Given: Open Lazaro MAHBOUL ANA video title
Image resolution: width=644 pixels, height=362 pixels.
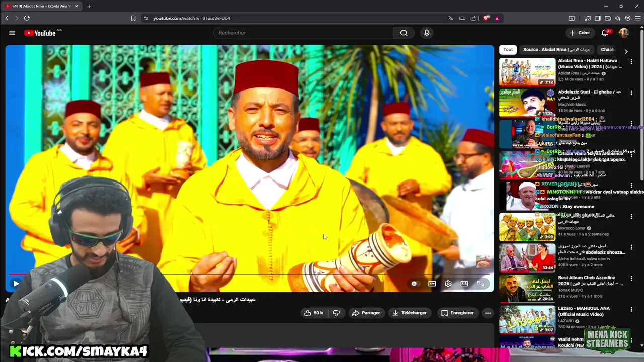Looking at the screenshot, I should coord(584,311).
